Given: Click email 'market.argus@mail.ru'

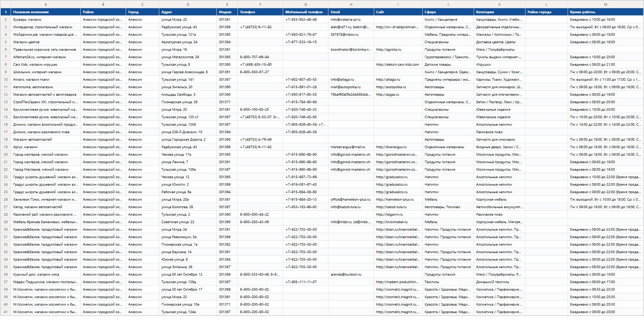Looking at the screenshot, I should coord(351,147).
